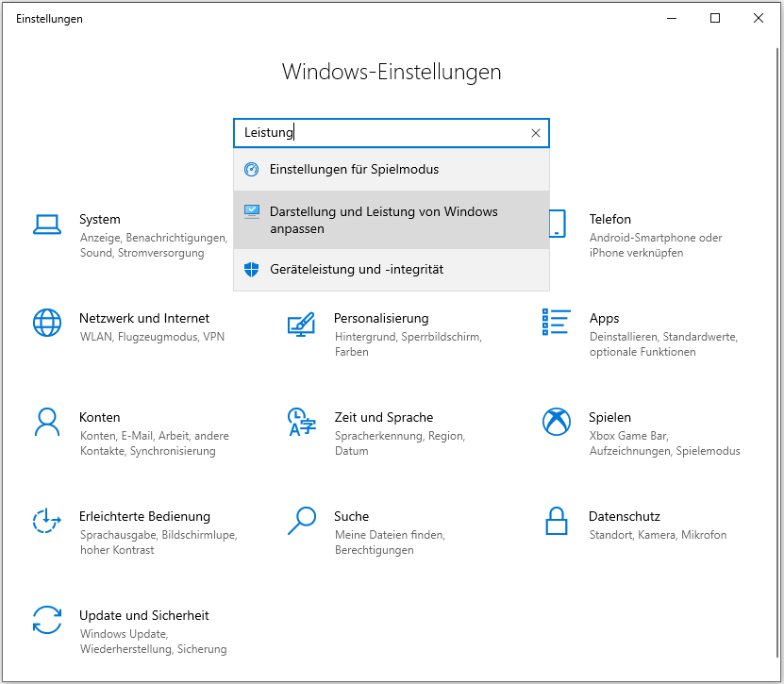The image size is (784, 684).
Task: Choose "Darstellung und Leistung von Windows anpassen"
Action: 384,219
